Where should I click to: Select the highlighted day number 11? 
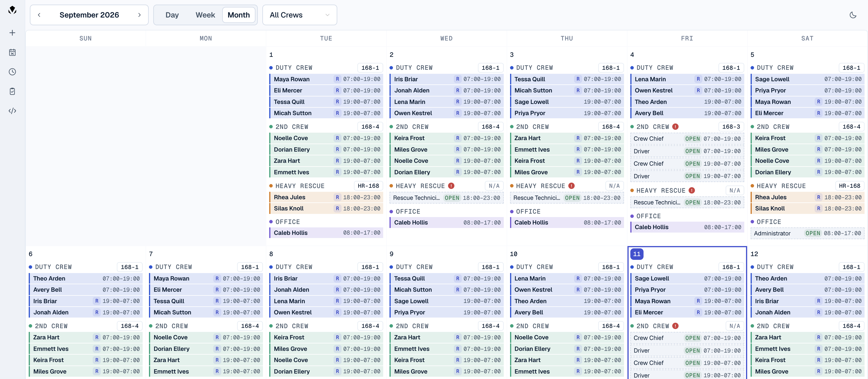click(x=636, y=254)
